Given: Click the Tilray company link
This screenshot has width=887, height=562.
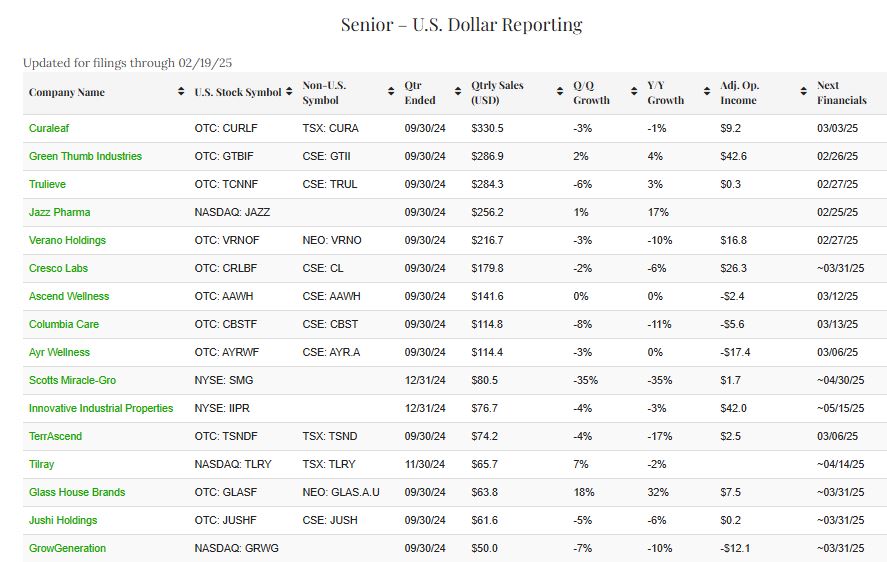Looking at the screenshot, I should 42,465.
